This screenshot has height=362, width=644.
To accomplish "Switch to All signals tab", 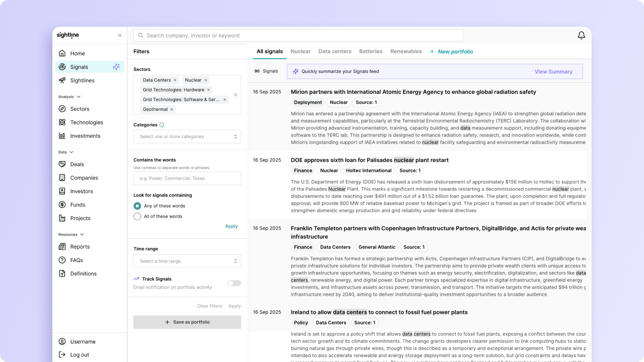I will point(270,51).
